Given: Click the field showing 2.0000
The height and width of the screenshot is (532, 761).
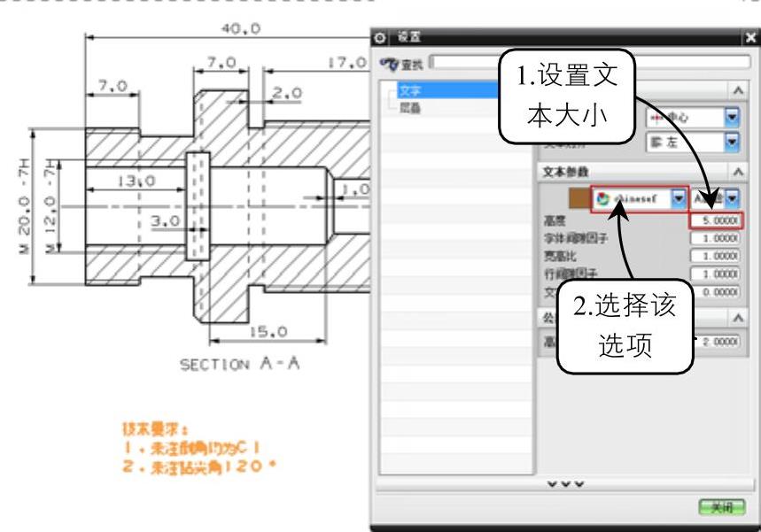Looking at the screenshot, I should [x=718, y=342].
